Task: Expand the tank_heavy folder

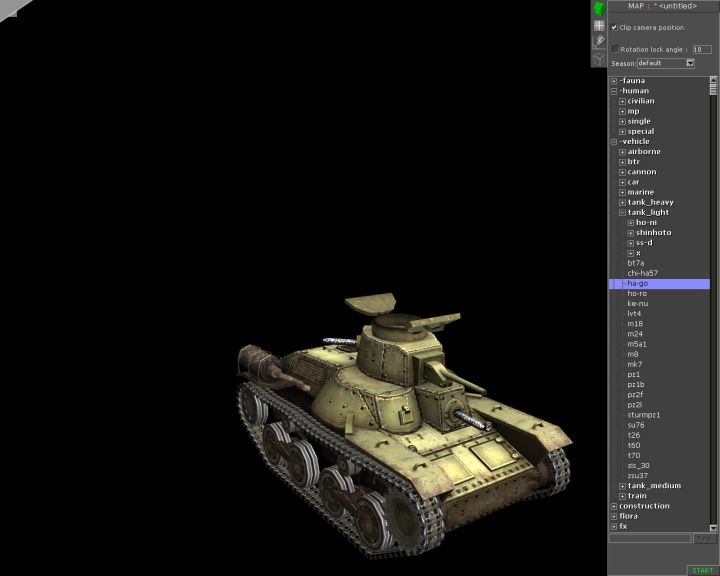Action: tap(622, 202)
